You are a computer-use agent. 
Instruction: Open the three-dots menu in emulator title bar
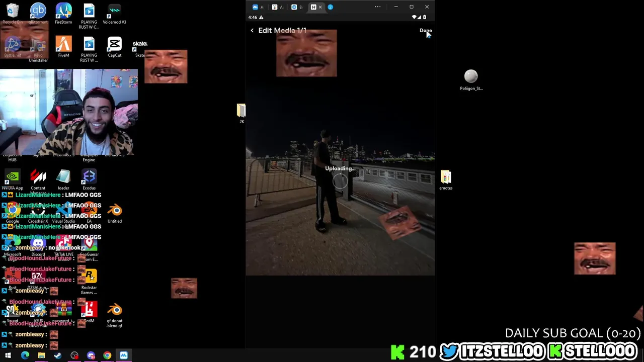tap(377, 7)
